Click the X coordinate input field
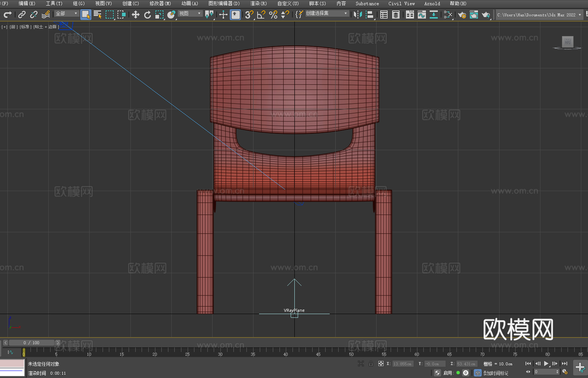The width and height of the screenshot is (588, 378). click(x=403, y=364)
